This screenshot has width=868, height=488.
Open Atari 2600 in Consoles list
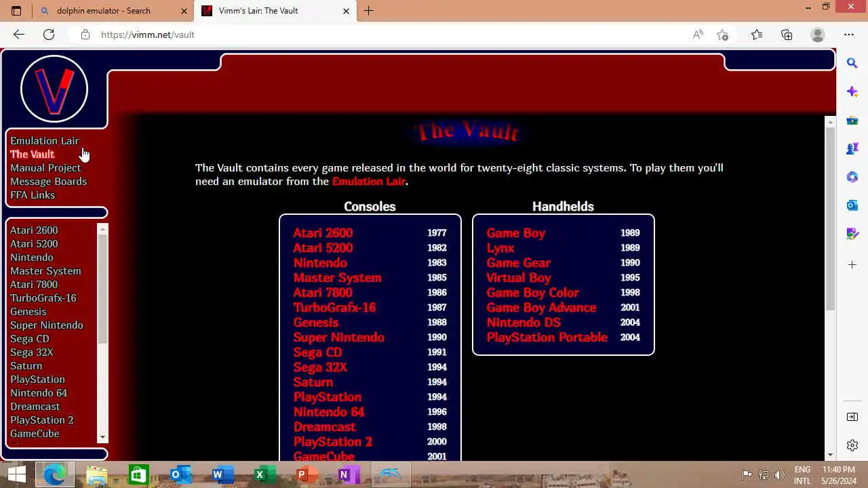pos(323,233)
